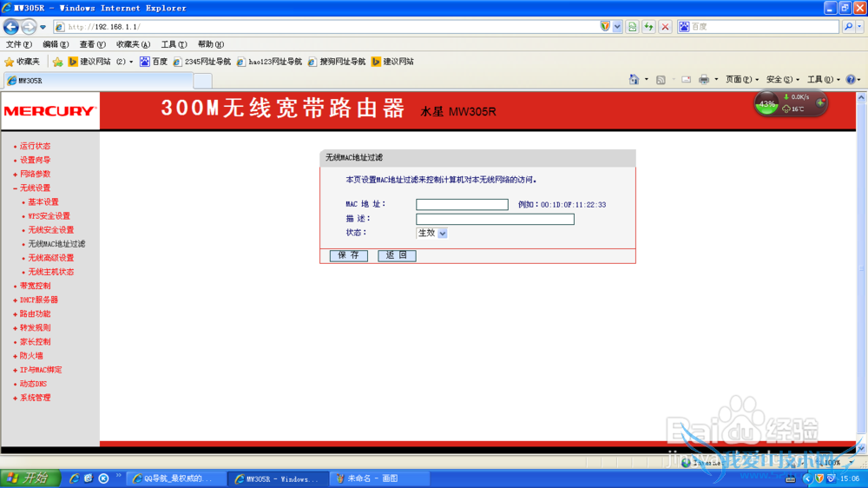This screenshot has width=868, height=488.
Task: Open 运行状态 in the sidebar
Action: coord(35,146)
